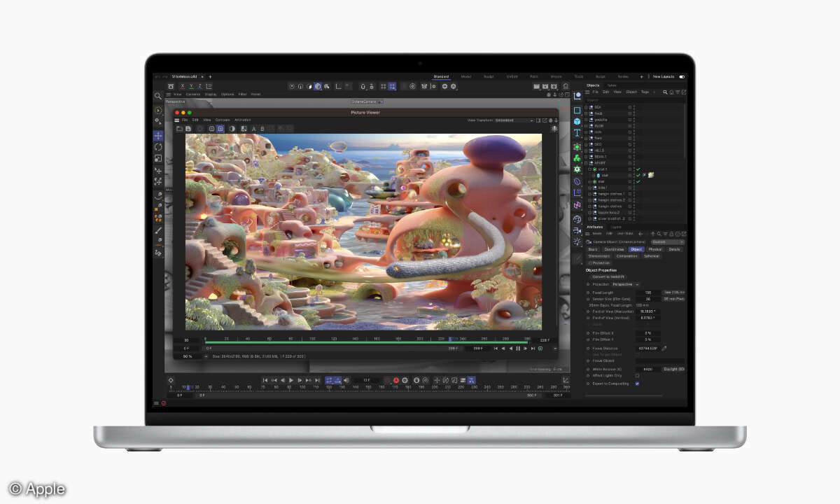The image size is (840, 504).
Task: Click the record keyframe button in timeline
Action: [x=395, y=380]
